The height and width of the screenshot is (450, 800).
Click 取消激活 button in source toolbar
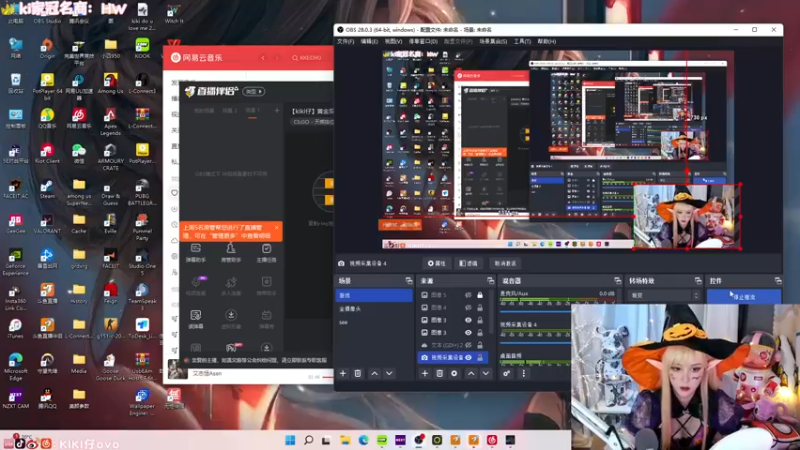[505, 263]
